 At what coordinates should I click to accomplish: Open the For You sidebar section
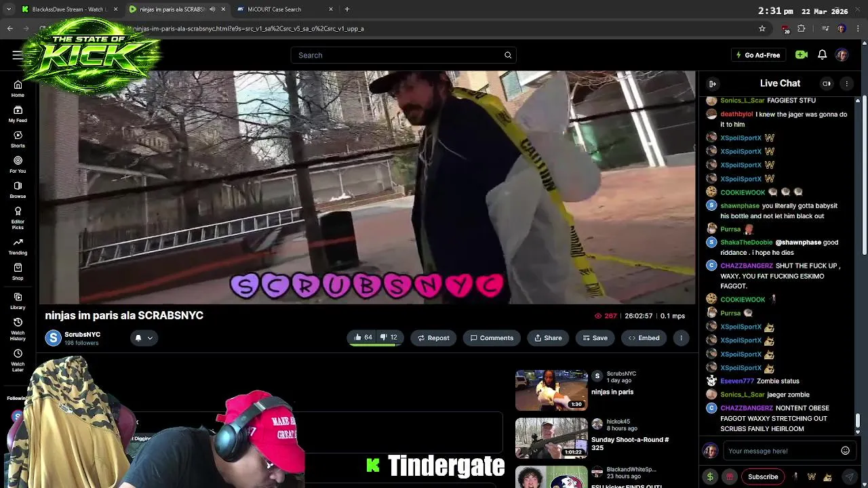pos(18,164)
